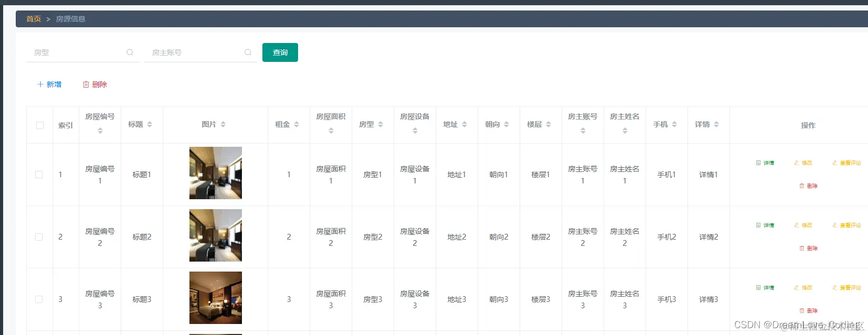
Task: Click the 房型1 cell
Action: pyautogui.click(x=373, y=175)
